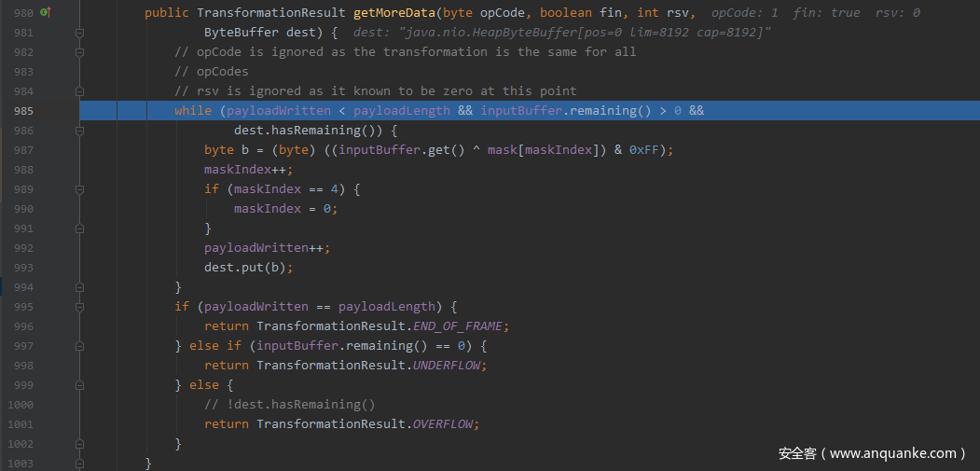Click the 0xFF literal on line 987
The image size is (980, 471).
(643, 150)
